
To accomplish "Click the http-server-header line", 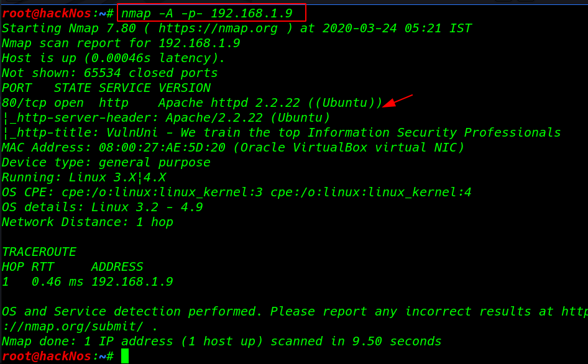I will click(x=167, y=117).
